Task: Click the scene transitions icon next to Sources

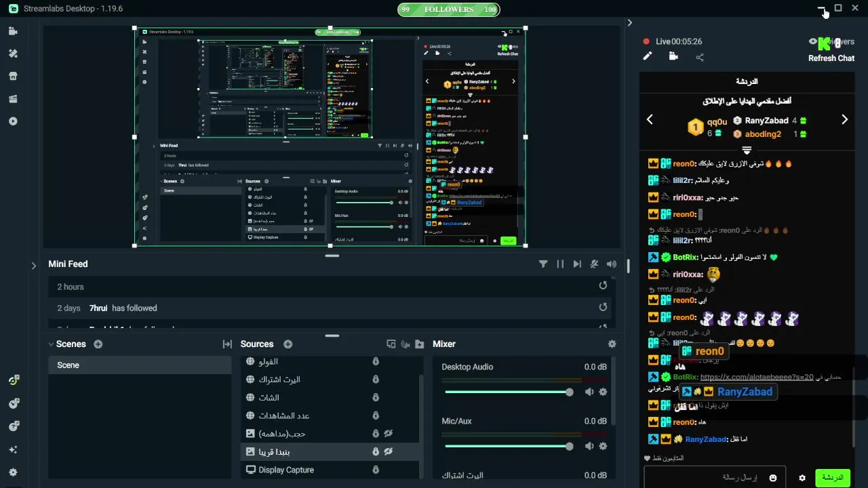Action: pyautogui.click(x=227, y=344)
